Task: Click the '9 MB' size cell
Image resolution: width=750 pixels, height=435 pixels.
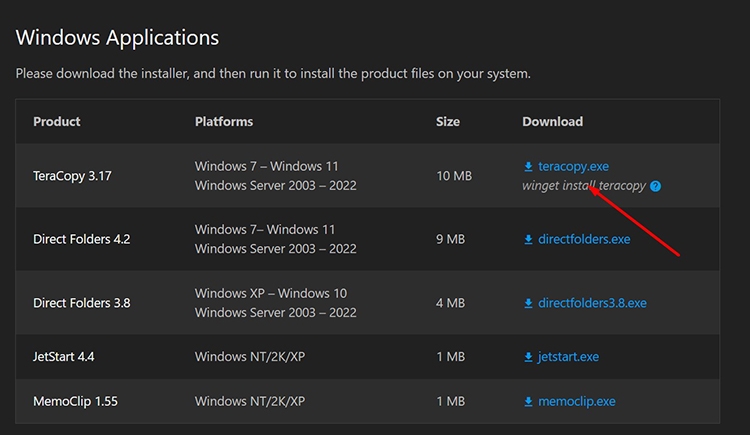Action: (450, 239)
